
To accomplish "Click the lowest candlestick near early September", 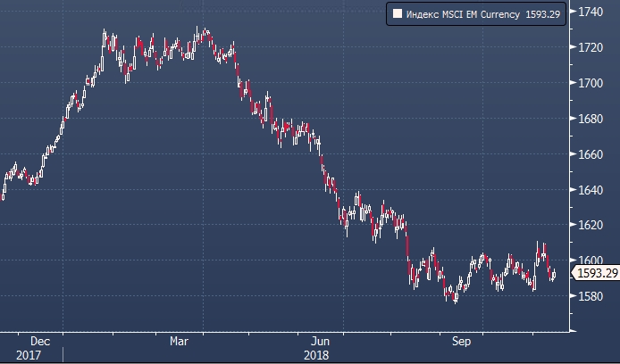I will click(x=455, y=300).
